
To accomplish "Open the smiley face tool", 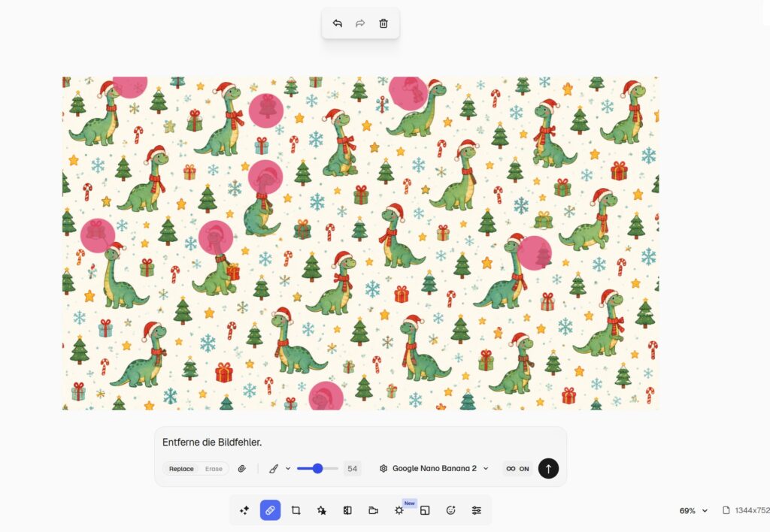I will click(x=451, y=510).
